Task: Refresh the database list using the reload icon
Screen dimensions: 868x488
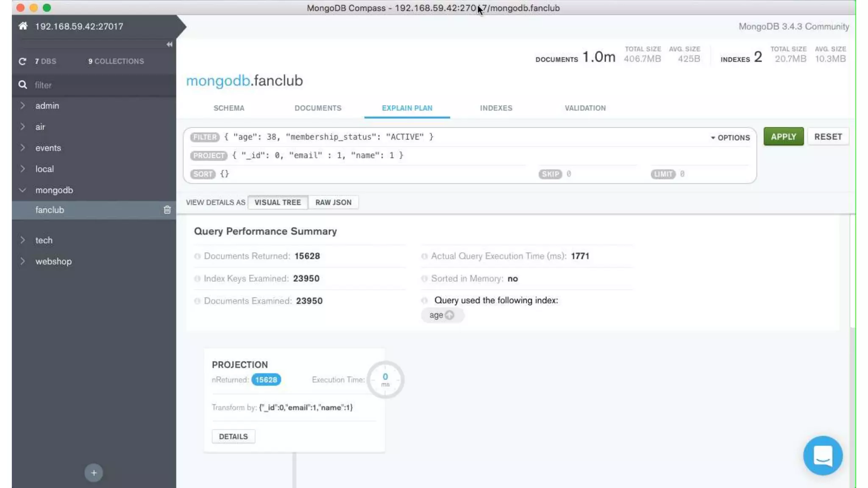Action: [x=22, y=61]
